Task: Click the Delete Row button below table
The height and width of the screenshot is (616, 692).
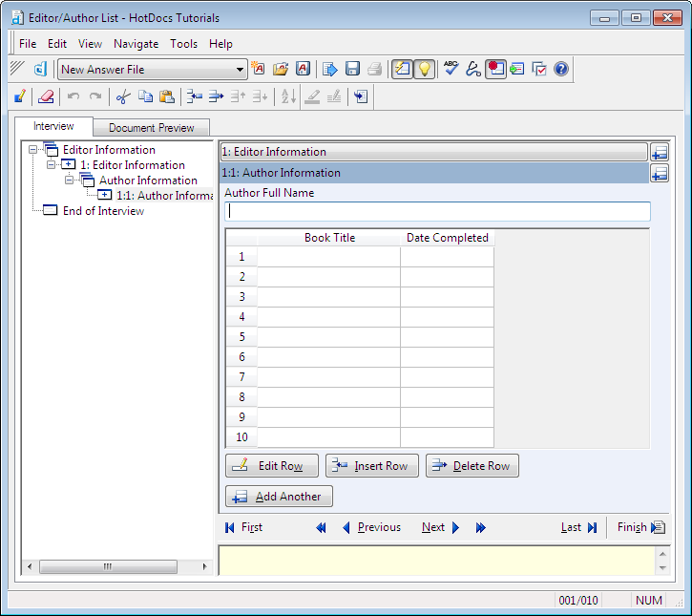Action: click(x=472, y=465)
